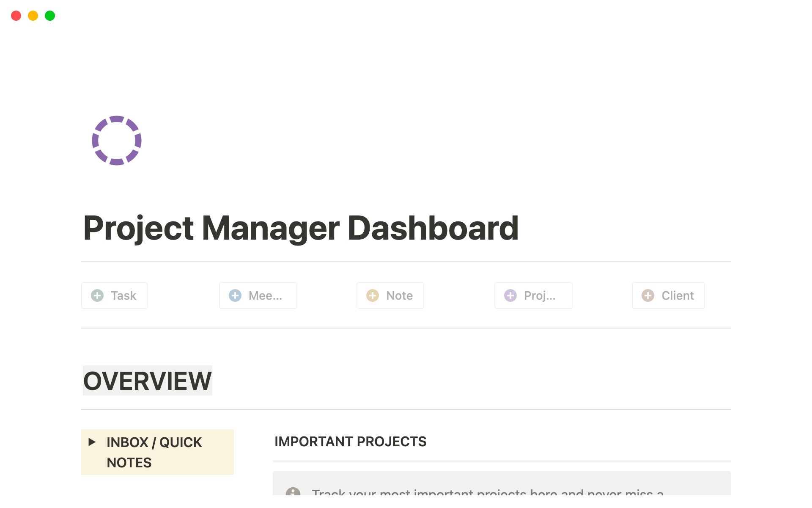812x508 pixels.
Task: Click the IMPORTANT PROJECTS heading
Action: [350, 442]
